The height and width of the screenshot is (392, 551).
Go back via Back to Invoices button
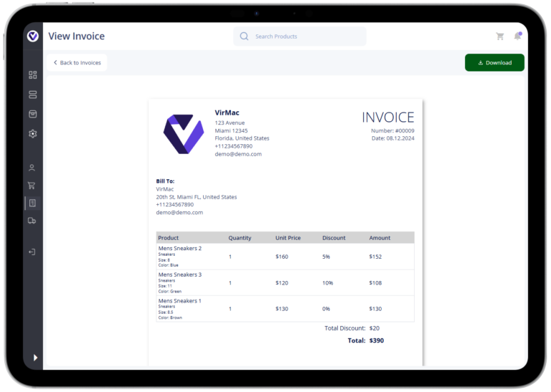[x=77, y=62]
